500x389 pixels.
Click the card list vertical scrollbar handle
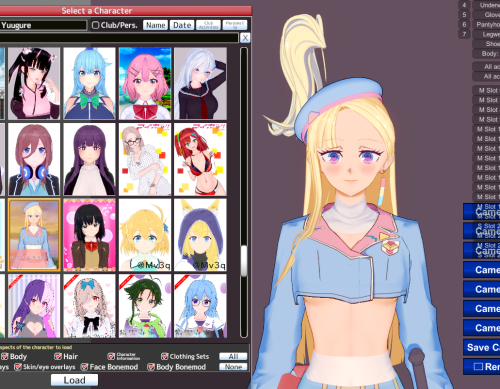coord(244,261)
